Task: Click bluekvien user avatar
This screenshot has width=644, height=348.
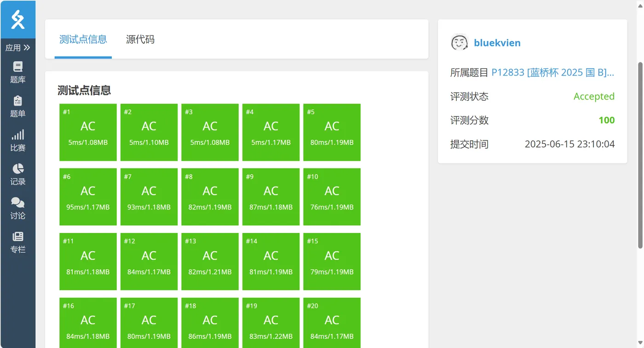Action: (x=460, y=43)
